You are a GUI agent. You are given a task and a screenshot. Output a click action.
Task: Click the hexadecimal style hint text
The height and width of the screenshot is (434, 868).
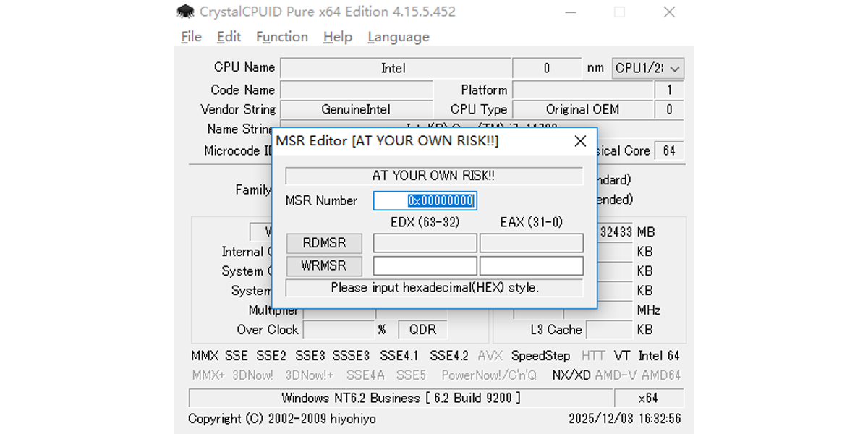(x=434, y=288)
